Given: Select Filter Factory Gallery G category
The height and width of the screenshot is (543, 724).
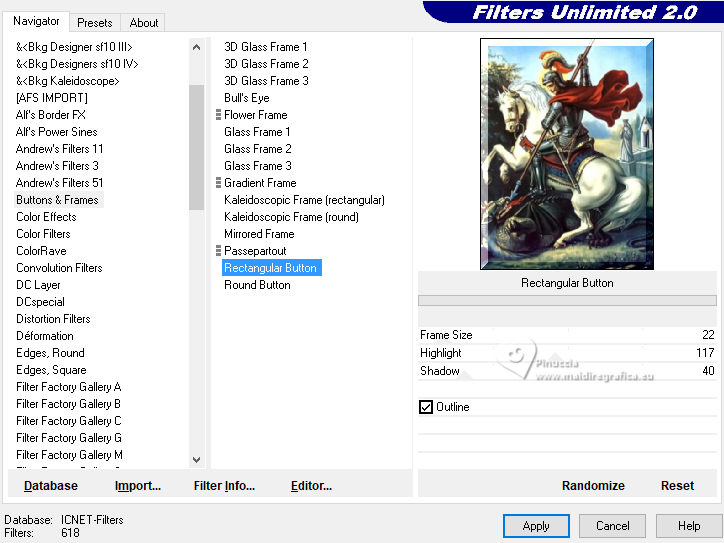Looking at the screenshot, I should [69, 438].
